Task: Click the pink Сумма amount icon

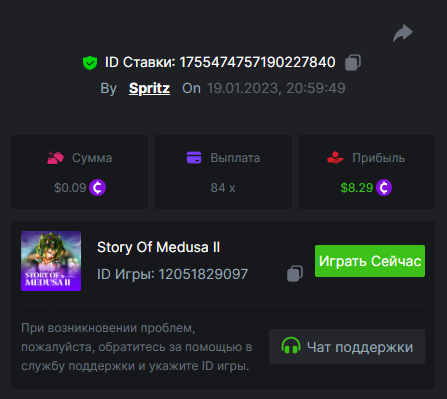Action: [x=55, y=158]
